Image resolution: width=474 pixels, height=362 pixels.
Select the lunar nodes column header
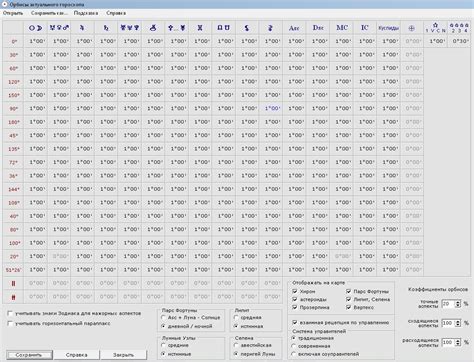click(223, 28)
